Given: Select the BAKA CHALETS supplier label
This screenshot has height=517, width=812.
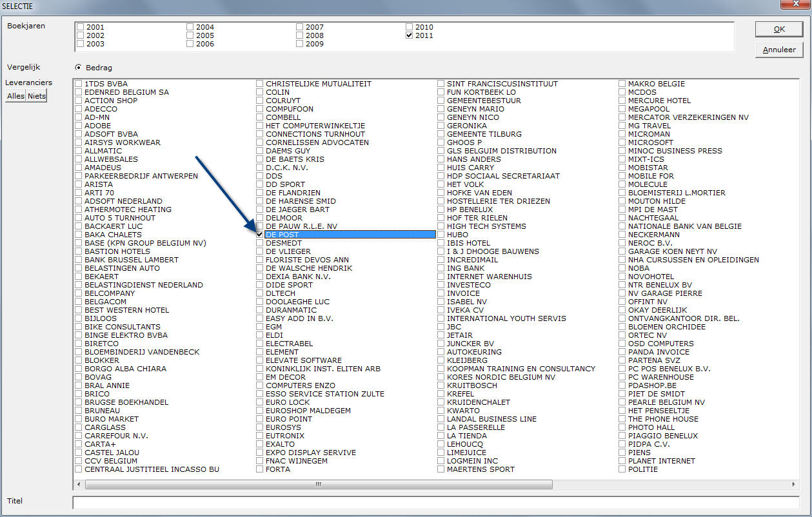Looking at the screenshot, I should (x=113, y=235).
